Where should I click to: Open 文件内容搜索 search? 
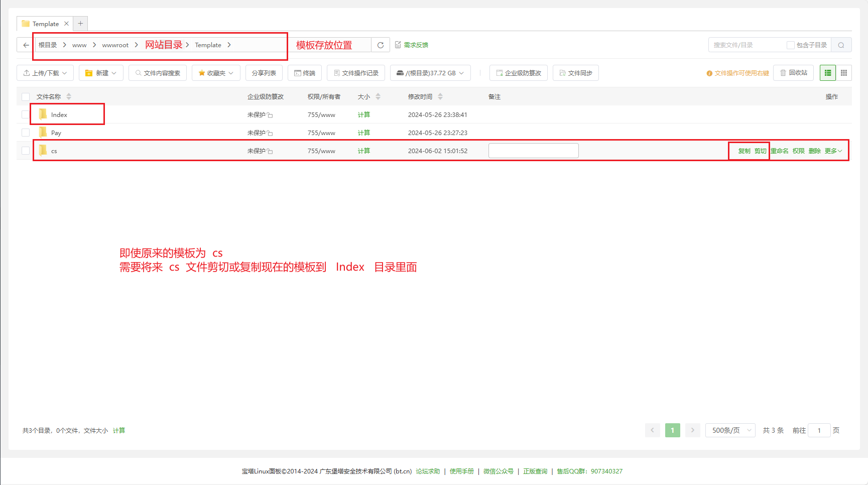tap(158, 73)
